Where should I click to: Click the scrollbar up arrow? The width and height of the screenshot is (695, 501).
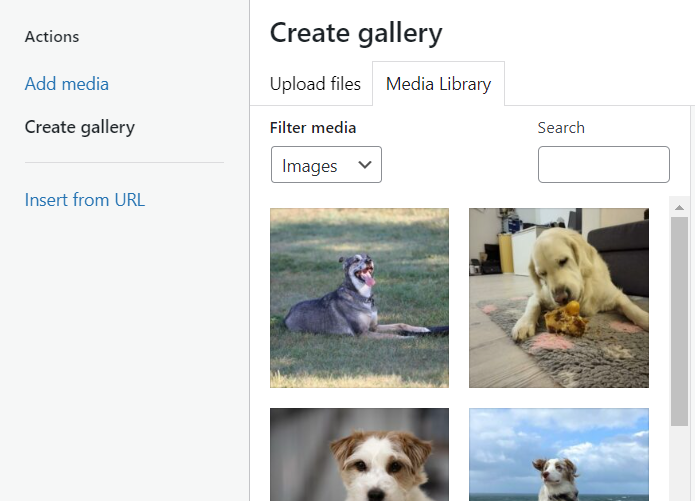(x=679, y=207)
